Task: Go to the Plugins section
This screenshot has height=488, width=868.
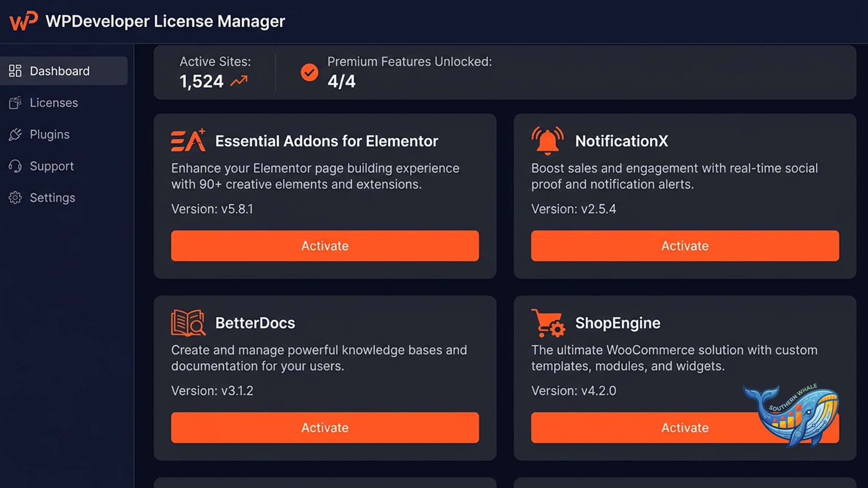Action: pos(64,134)
